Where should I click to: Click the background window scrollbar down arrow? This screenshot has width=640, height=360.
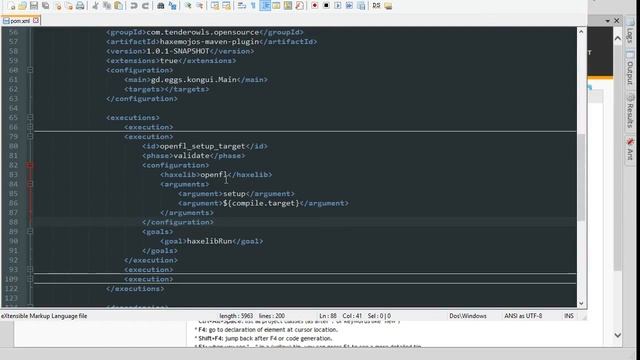618,335
